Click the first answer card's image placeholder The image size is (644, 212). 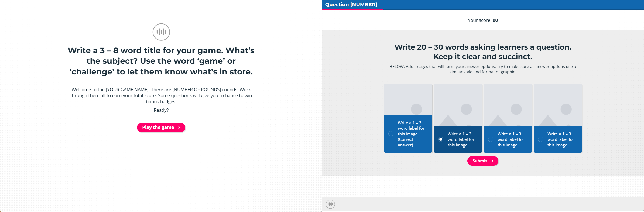pyautogui.click(x=408, y=99)
